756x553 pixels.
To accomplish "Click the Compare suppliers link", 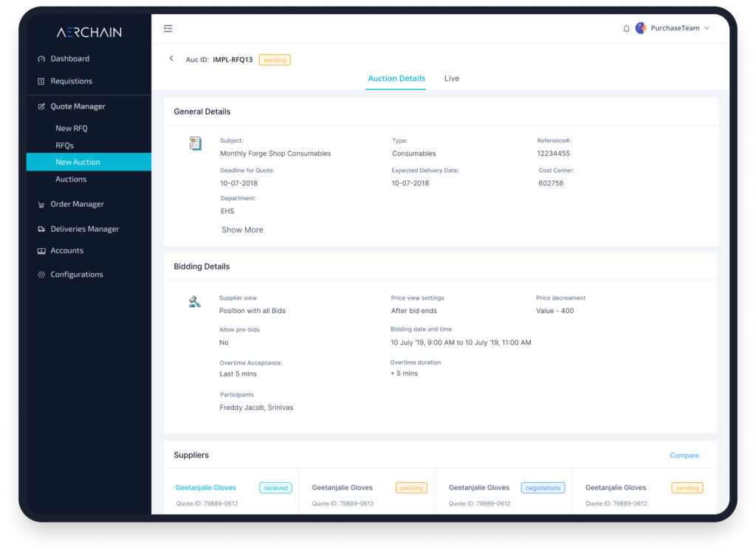I will [x=684, y=456].
